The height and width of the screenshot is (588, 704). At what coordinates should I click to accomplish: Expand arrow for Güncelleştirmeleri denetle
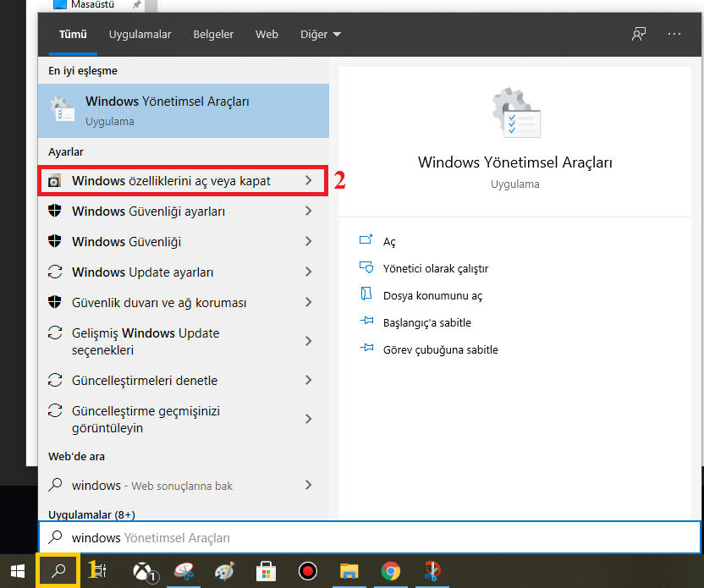(x=309, y=380)
